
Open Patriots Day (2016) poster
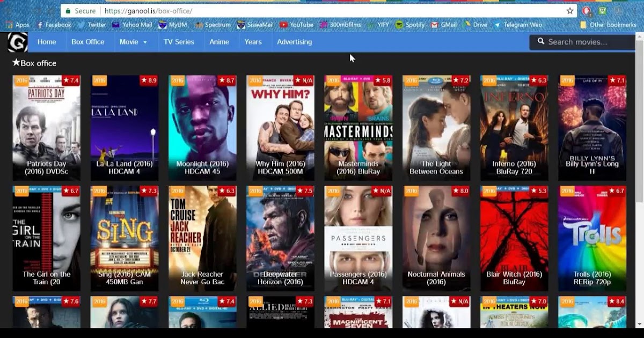pyautogui.click(x=46, y=128)
